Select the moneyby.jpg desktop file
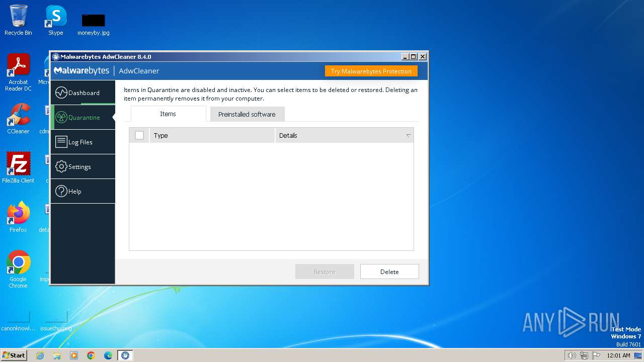The height and width of the screenshot is (362, 644). 94,24
